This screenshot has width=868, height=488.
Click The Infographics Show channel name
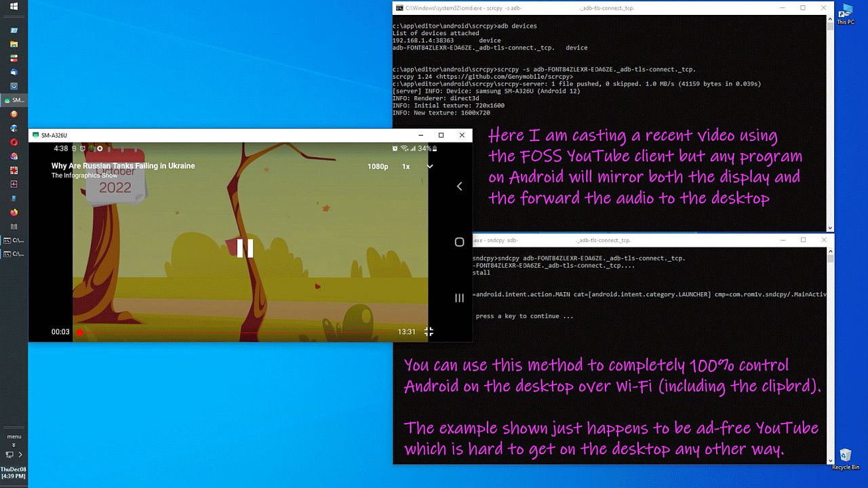tap(85, 176)
